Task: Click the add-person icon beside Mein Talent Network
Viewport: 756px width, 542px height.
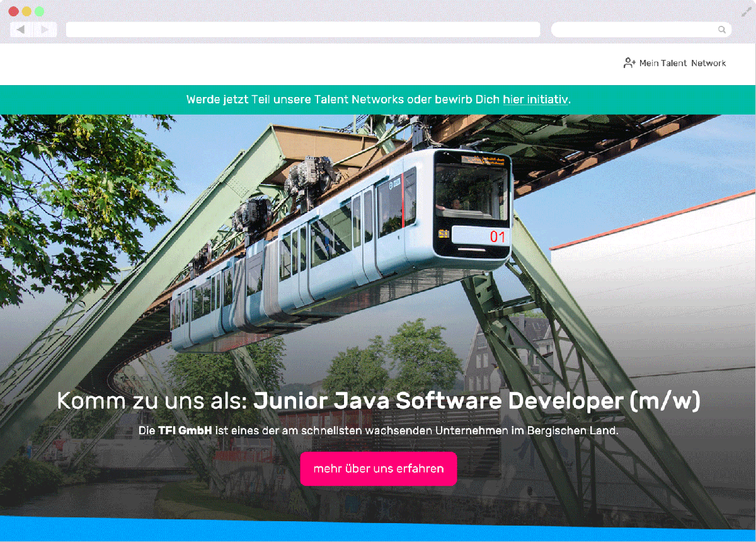Action: (x=629, y=63)
